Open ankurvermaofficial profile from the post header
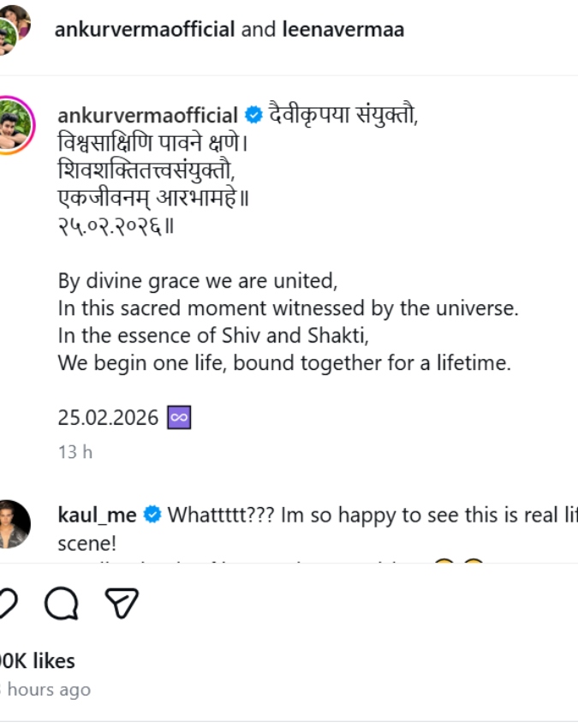578x728 pixels. [144, 29]
